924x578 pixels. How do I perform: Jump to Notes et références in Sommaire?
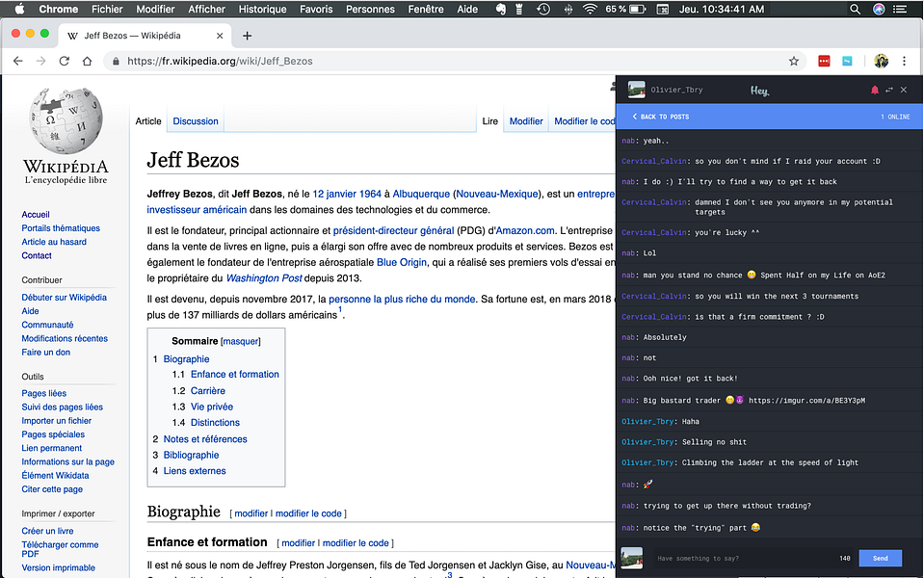tap(205, 439)
